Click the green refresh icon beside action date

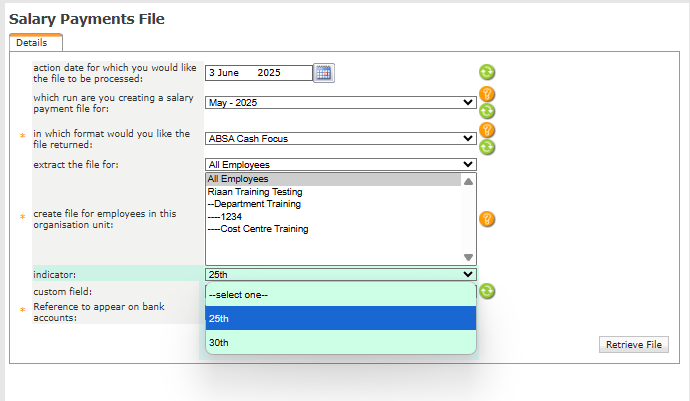click(487, 72)
